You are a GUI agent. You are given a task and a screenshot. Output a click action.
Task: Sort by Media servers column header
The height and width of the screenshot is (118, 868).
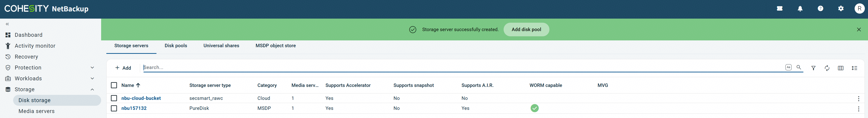point(305,85)
